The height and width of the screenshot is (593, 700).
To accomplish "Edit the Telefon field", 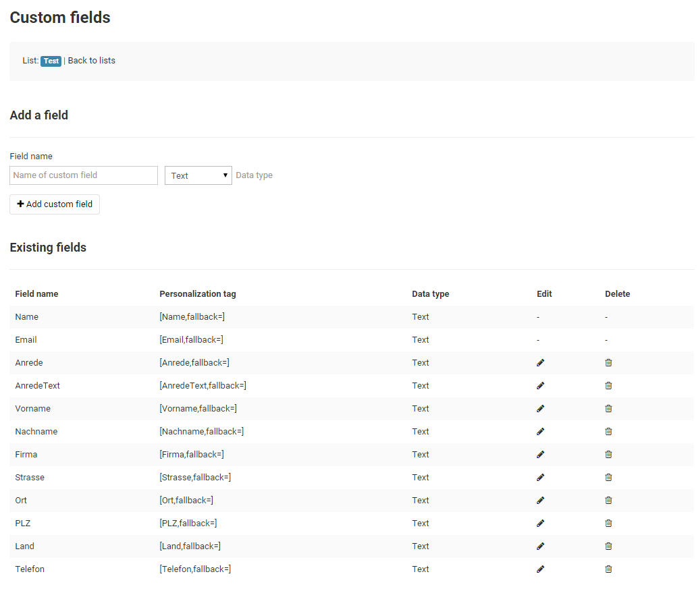I will pos(540,569).
